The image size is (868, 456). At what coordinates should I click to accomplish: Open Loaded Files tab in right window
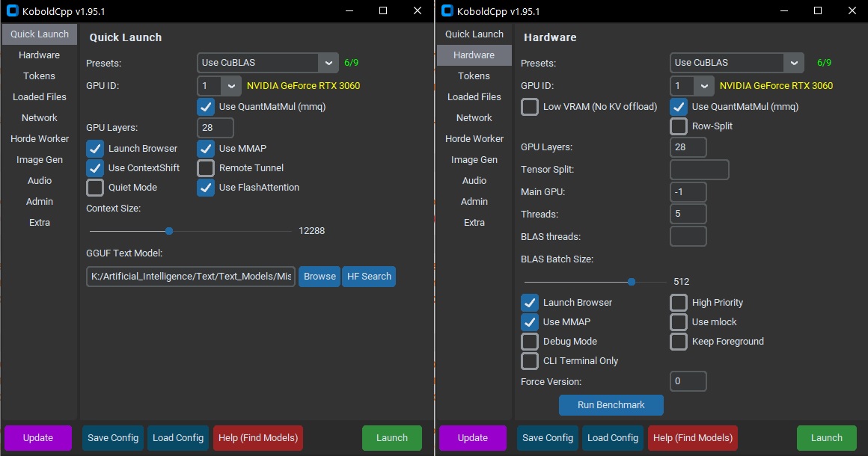point(474,97)
